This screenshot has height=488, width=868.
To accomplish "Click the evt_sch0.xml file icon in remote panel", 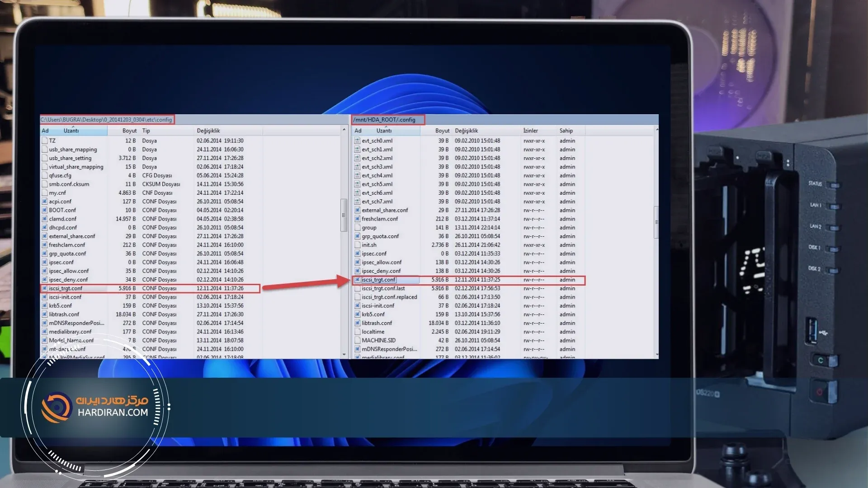I will (357, 141).
